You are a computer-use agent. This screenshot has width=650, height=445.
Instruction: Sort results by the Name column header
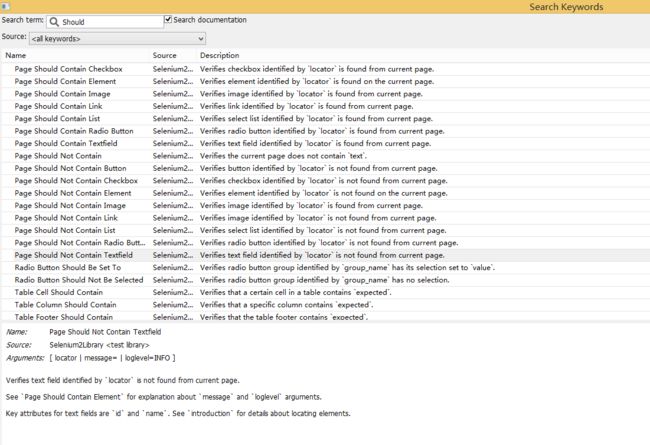(16, 55)
